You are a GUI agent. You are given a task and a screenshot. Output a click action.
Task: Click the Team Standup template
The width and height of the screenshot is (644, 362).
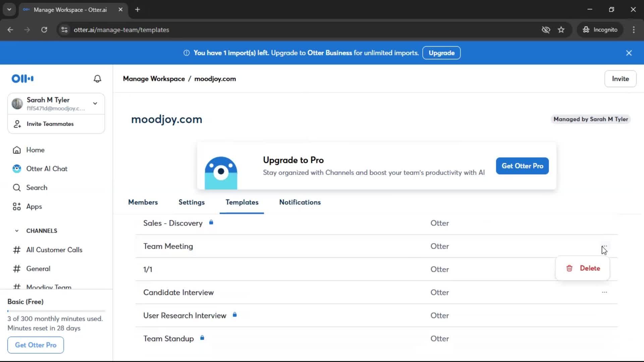(x=168, y=339)
